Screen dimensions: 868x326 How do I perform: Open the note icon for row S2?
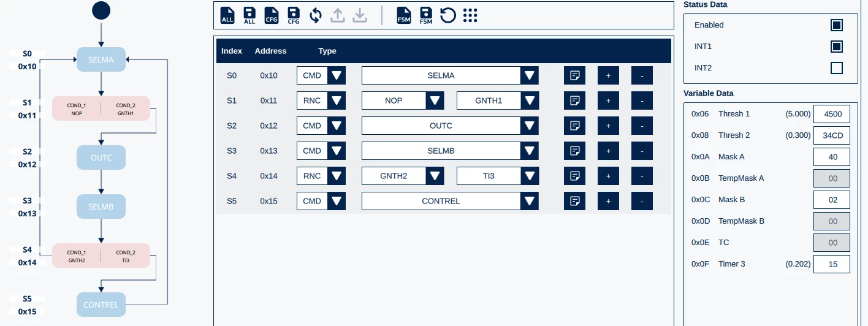[x=575, y=126]
